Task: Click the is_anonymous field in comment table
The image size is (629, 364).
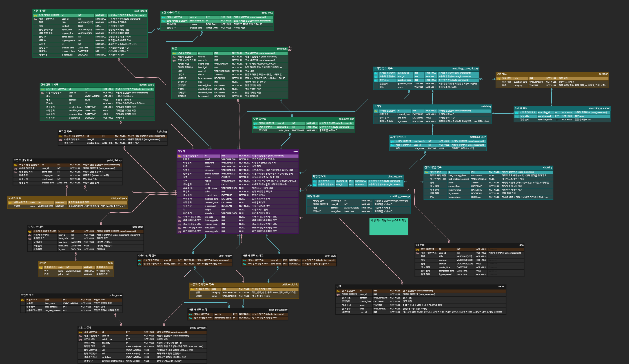Action: point(205,78)
